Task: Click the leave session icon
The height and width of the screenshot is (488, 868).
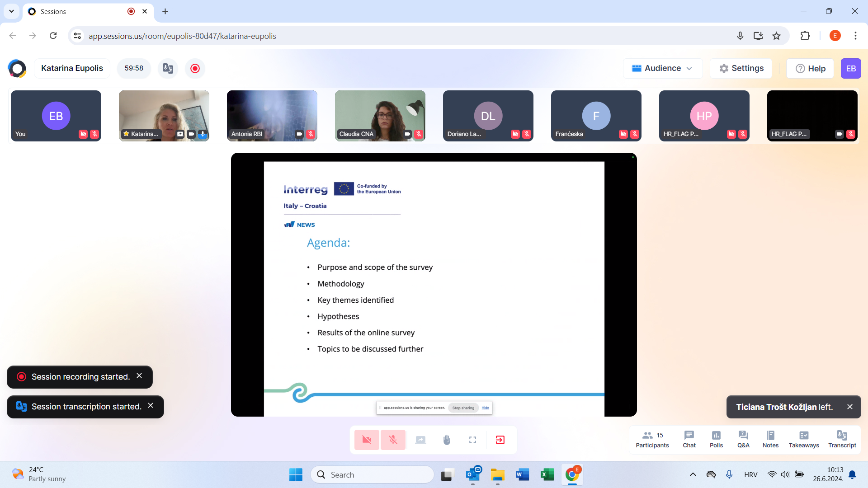Action: (x=500, y=440)
